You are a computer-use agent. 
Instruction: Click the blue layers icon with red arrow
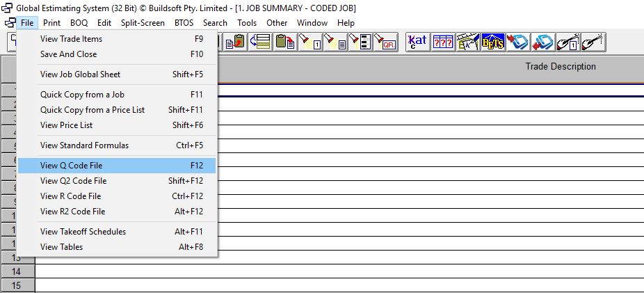517,42
